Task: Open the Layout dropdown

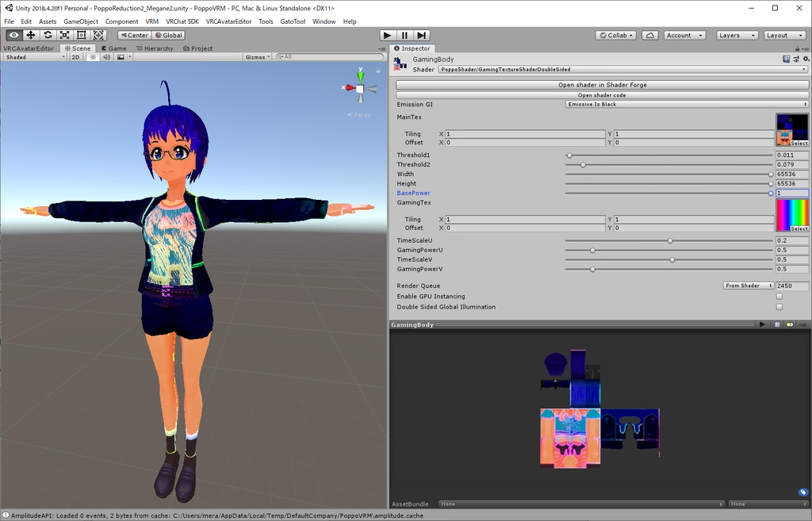Action: click(784, 35)
